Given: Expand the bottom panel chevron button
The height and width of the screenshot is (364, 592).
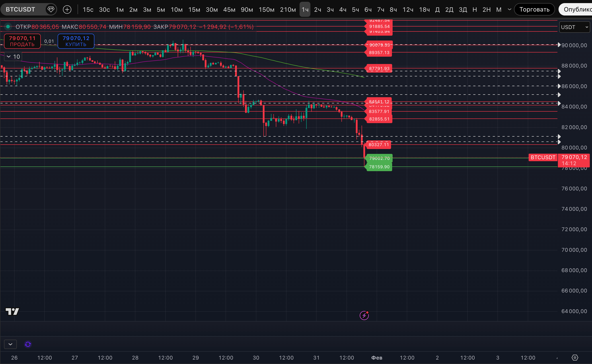Looking at the screenshot, I should (10, 344).
